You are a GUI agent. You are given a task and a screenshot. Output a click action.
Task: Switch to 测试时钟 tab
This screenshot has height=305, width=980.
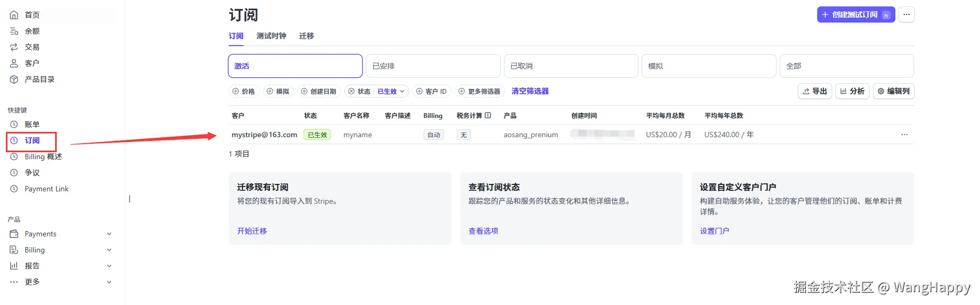pos(271,36)
